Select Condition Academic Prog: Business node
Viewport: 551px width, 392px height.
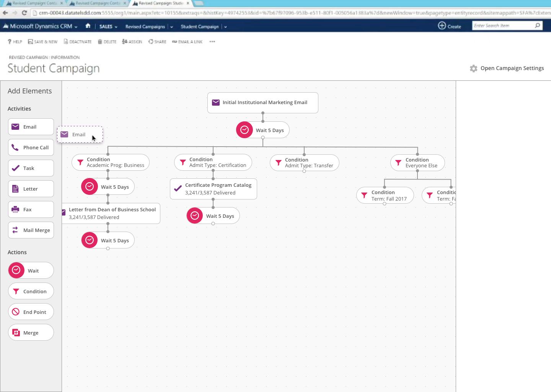pos(111,162)
